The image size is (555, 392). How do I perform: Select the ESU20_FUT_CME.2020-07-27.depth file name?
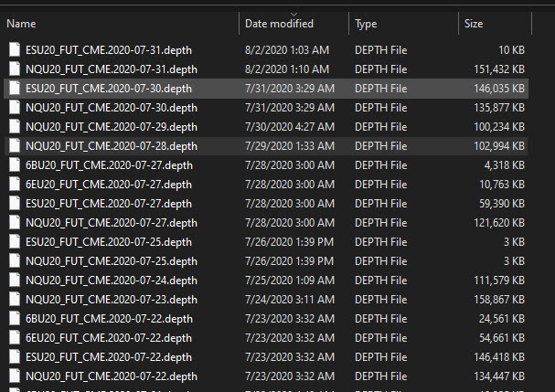tap(109, 203)
